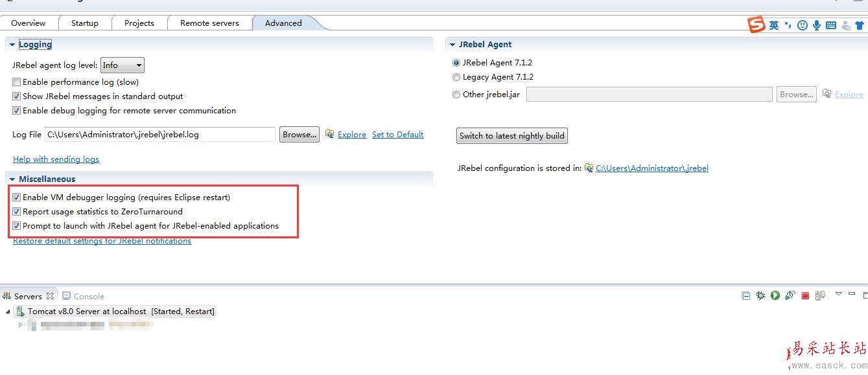Click the Sogou voice input microphone
The width and height of the screenshot is (868, 375).
[x=817, y=25]
